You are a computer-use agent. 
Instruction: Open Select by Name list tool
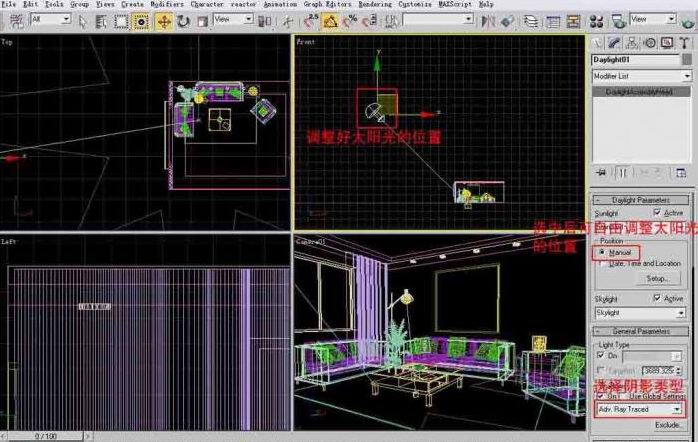click(x=101, y=21)
